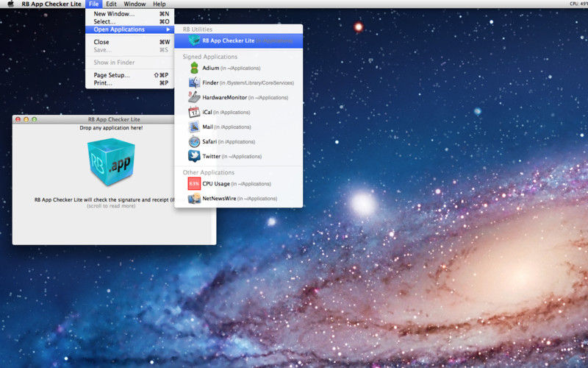Click the description text about signature and receipt

[104, 199]
